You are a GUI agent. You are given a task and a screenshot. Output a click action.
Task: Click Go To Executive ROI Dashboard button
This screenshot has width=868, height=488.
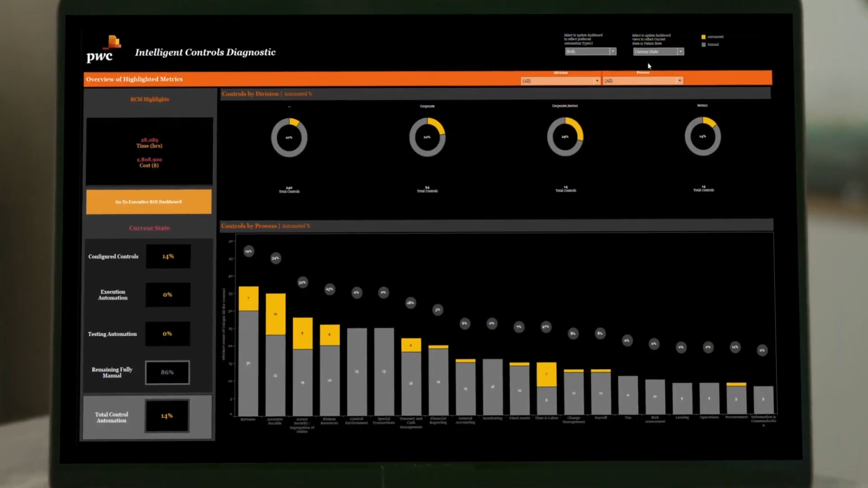coord(149,202)
